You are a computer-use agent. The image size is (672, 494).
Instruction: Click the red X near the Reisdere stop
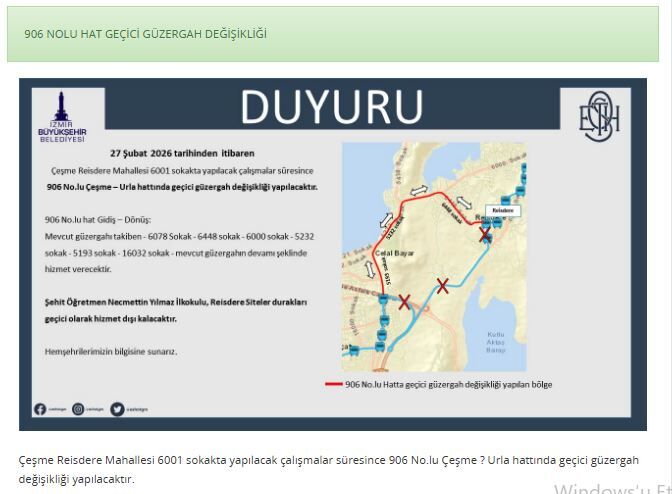pyautogui.click(x=485, y=234)
